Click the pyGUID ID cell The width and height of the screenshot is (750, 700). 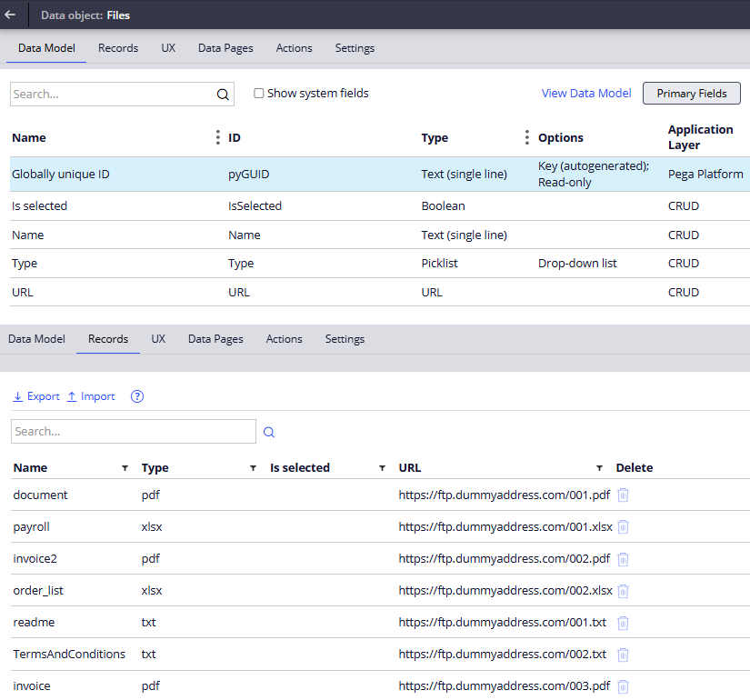[249, 175]
